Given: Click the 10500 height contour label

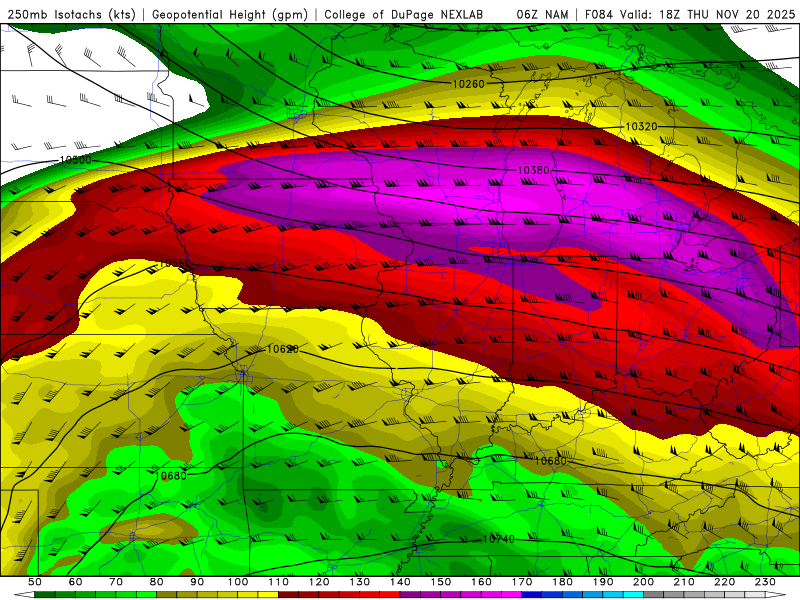Looking at the screenshot, I should tap(76, 160).
